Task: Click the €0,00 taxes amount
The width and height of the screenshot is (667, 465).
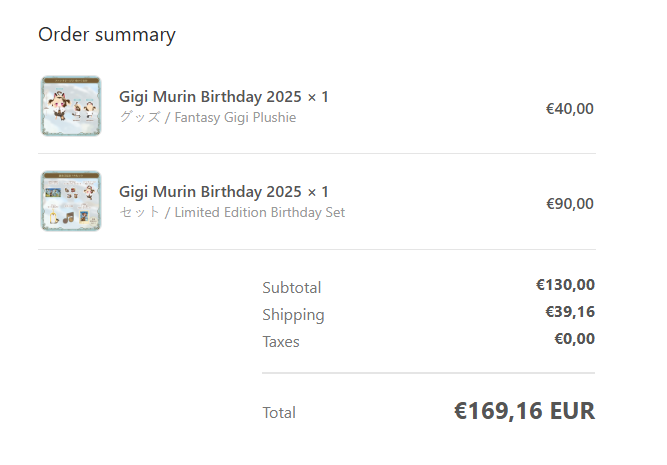Action: pyautogui.click(x=574, y=339)
